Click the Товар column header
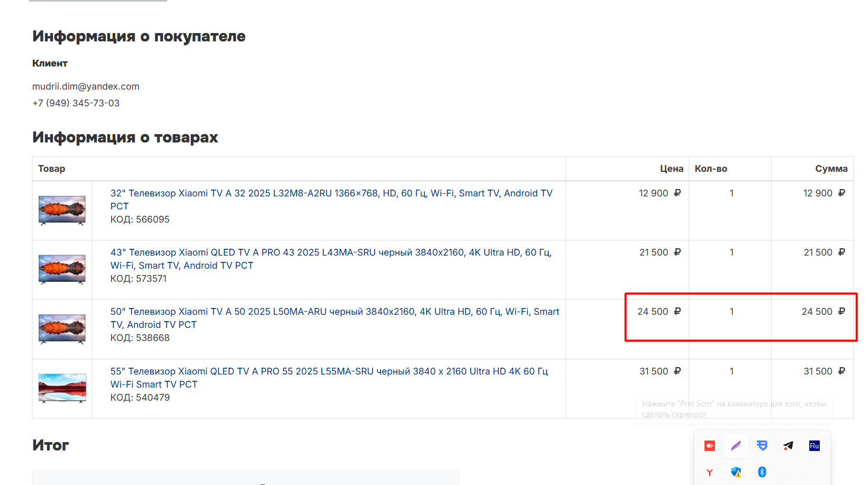This screenshot has width=868, height=485. [x=51, y=169]
